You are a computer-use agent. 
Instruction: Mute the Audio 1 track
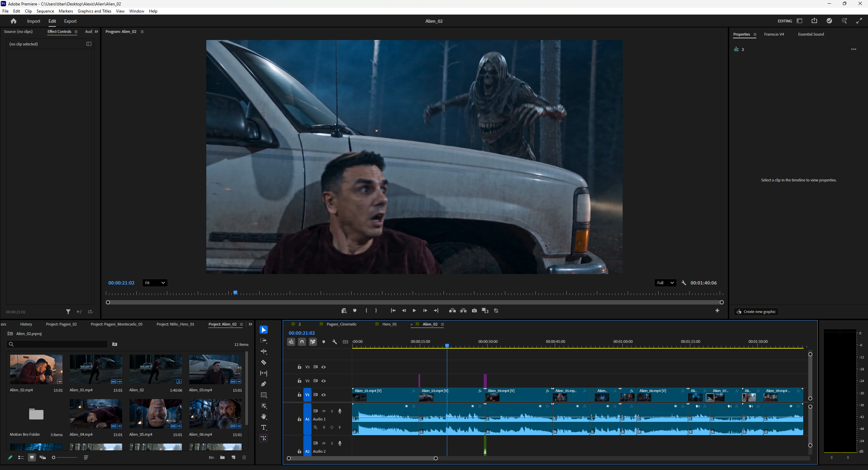[324, 411]
